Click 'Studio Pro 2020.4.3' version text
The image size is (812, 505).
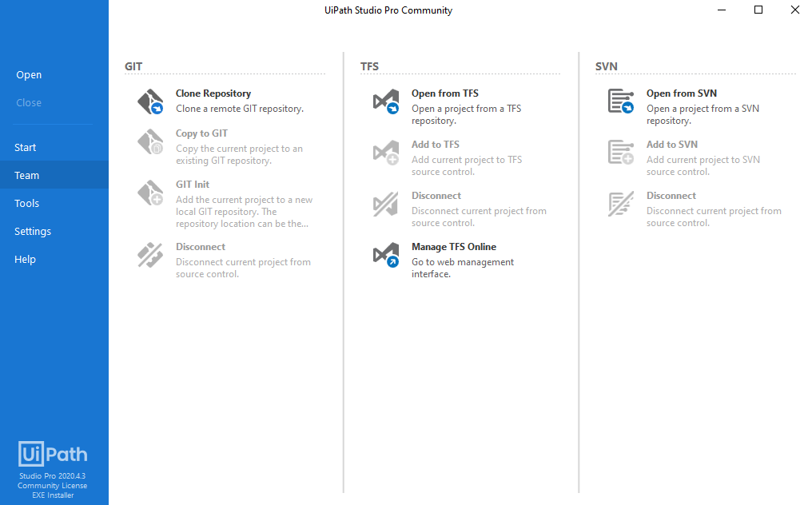[x=52, y=476]
